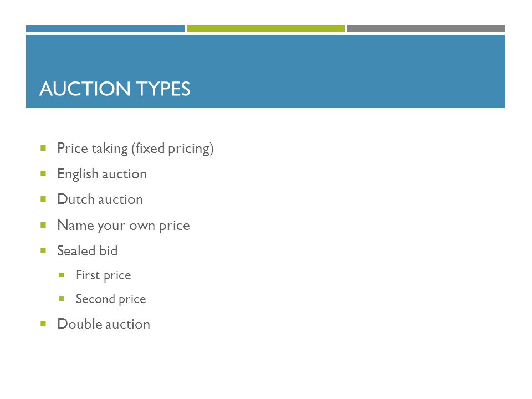Viewport: 532px width, 399px height.
Task: Select the Price taking (fixed pricing) line
Action: [x=135, y=149]
